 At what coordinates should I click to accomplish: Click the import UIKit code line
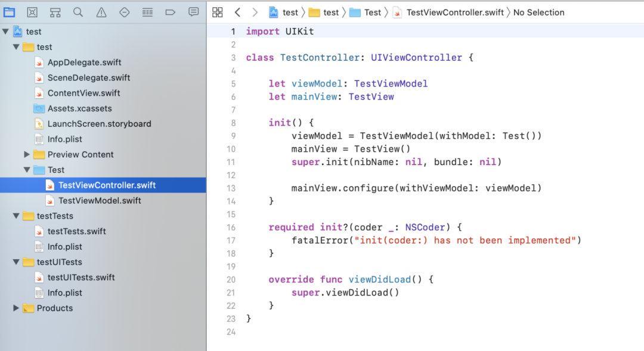280,31
